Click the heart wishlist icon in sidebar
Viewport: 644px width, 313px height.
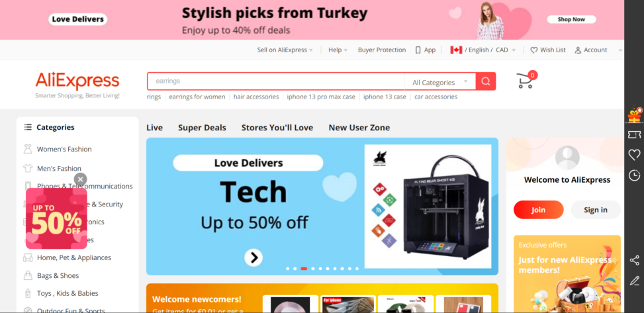pyautogui.click(x=635, y=155)
